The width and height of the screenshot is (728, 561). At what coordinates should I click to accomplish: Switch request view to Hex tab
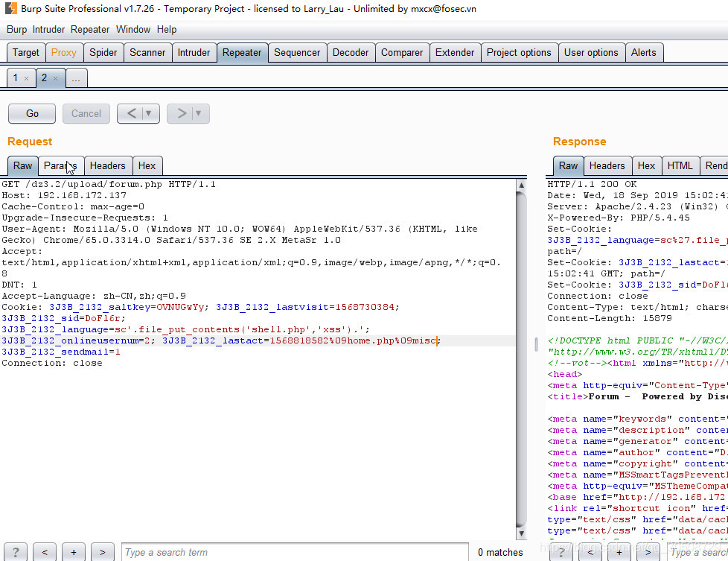(x=147, y=166)
